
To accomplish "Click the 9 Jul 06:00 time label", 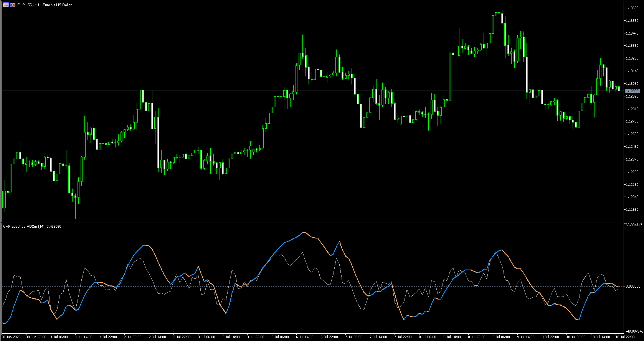I will (x=501, y=337).
